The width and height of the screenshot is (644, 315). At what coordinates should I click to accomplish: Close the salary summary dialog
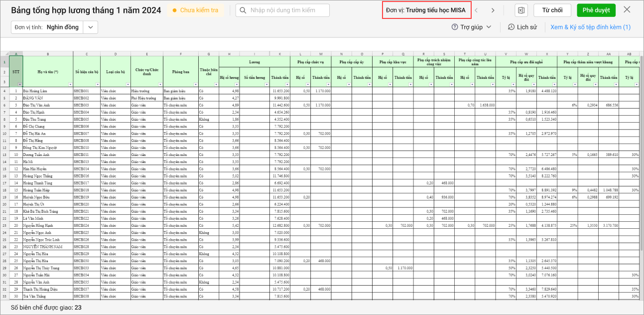tap(627, 10)
